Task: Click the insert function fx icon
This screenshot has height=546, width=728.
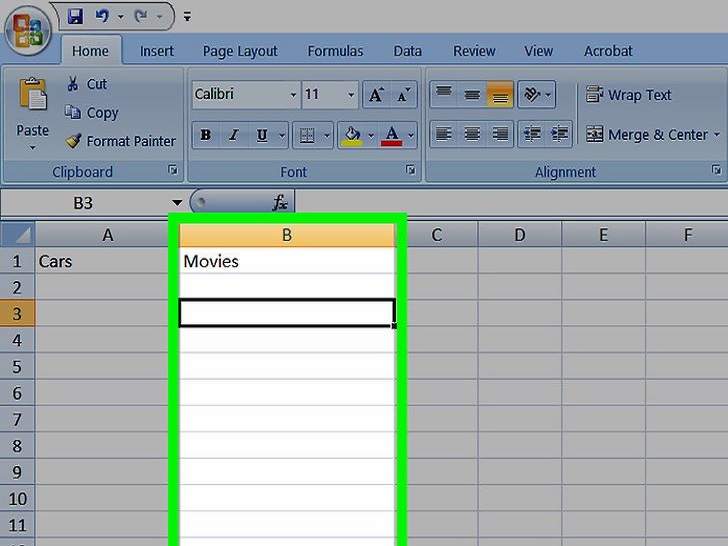Action: [281, 203]
